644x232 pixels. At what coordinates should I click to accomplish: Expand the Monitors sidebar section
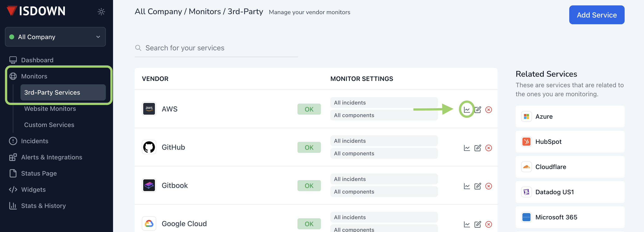34,76
